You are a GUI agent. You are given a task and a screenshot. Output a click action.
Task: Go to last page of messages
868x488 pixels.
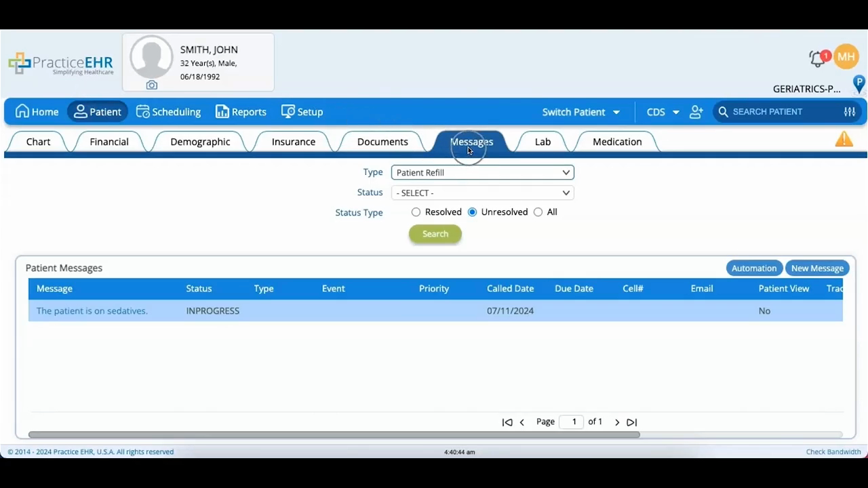632,422
